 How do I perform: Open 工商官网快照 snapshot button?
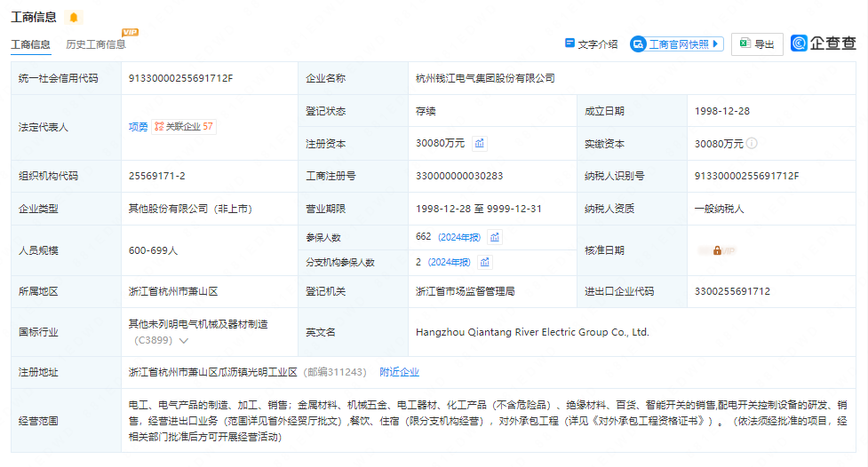point(677,44)
